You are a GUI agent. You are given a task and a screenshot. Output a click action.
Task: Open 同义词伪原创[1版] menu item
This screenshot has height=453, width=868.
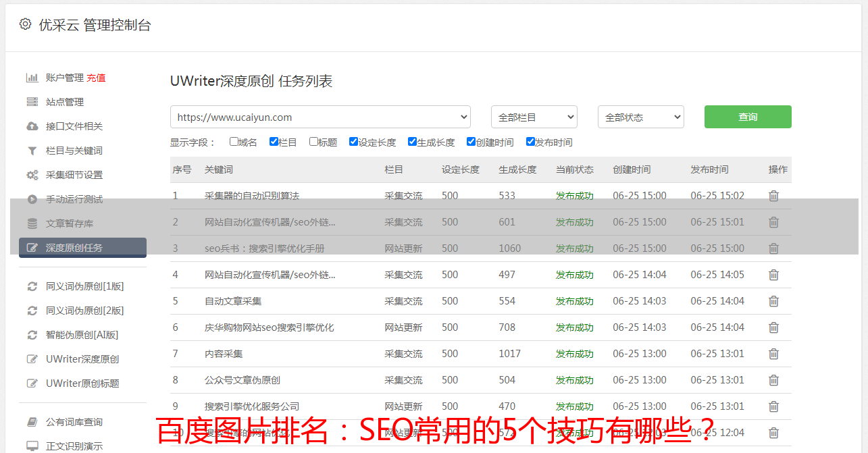pyautogui.click(x=84, y=286)
